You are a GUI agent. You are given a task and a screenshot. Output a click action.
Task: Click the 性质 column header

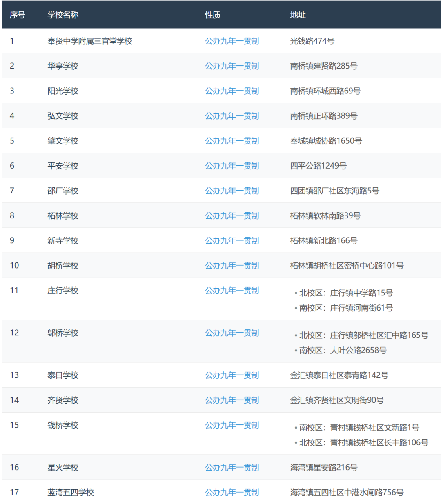coord(213,15)
